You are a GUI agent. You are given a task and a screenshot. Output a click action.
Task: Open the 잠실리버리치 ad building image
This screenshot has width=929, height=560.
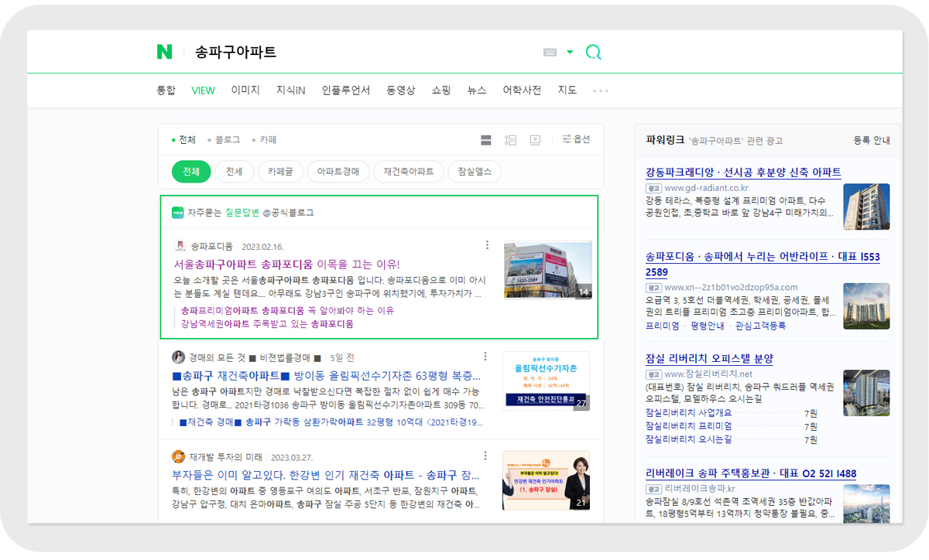[x=866, y=393]
